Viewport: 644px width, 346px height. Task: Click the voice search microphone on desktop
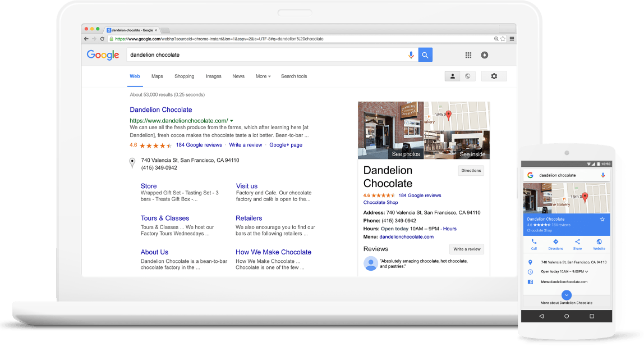point(411,55)
